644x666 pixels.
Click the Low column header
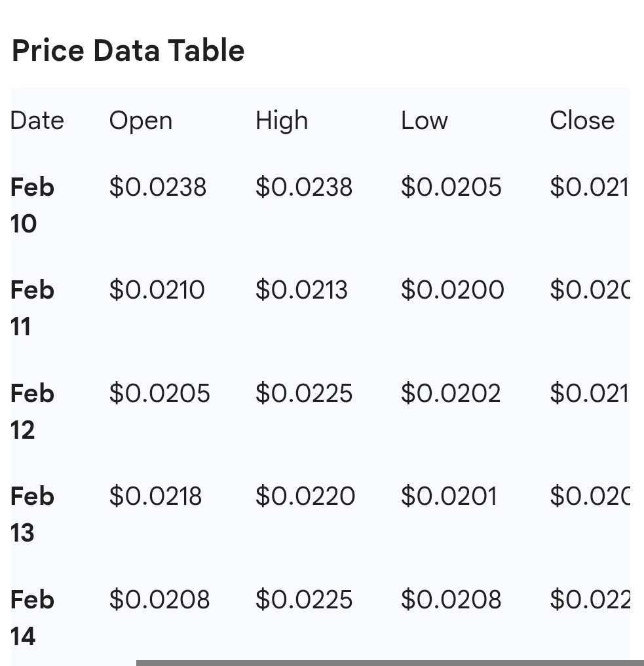pyautogui.click(x=425, y=120)
